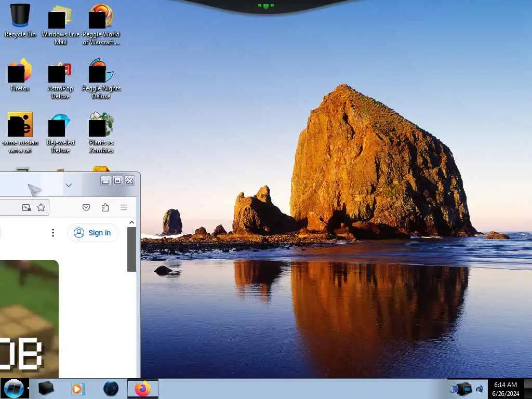Open the three-dot settings menu on page
Image resolution: width=532 pixels, height=399 pixels.
click(53, 233)
